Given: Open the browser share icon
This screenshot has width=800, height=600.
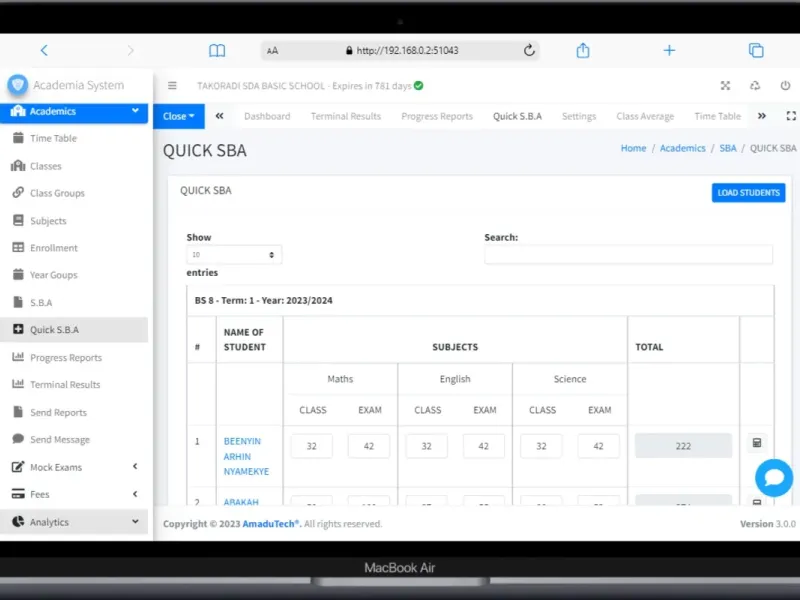Looking at the screenshot, I should (583, 50).
